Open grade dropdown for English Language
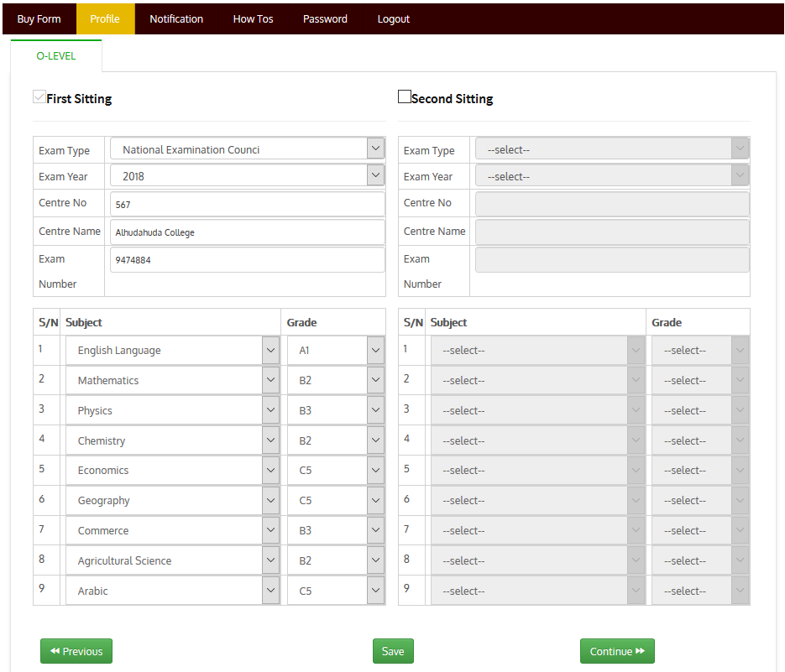Image resolution: width=785 pixels, height=672 pixels. pyautogui.click(x=336, y=350)
